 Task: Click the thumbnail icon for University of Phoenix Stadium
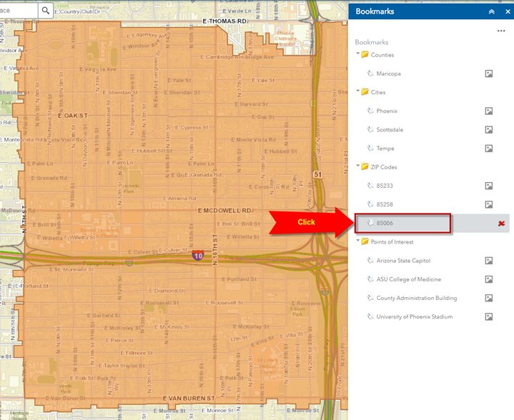pos(489,316)
